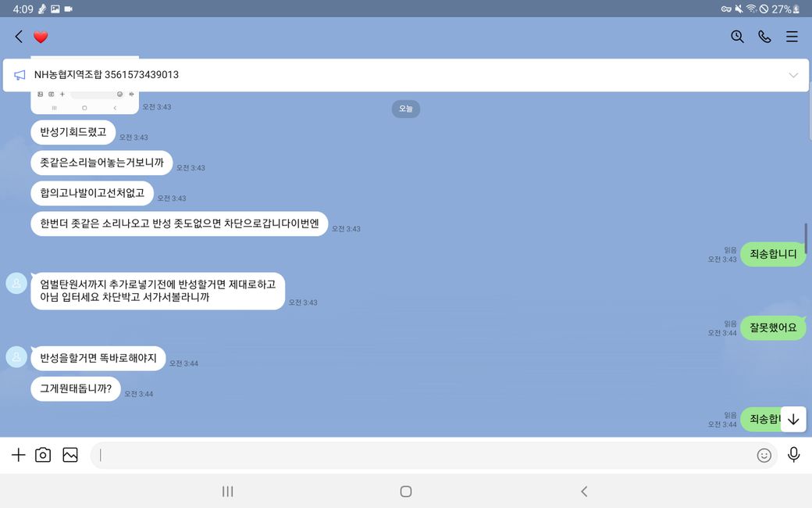Tap the 오늘 date label
Screen dimensions: 812x508
pyautogui.click(x=405, y=109)
